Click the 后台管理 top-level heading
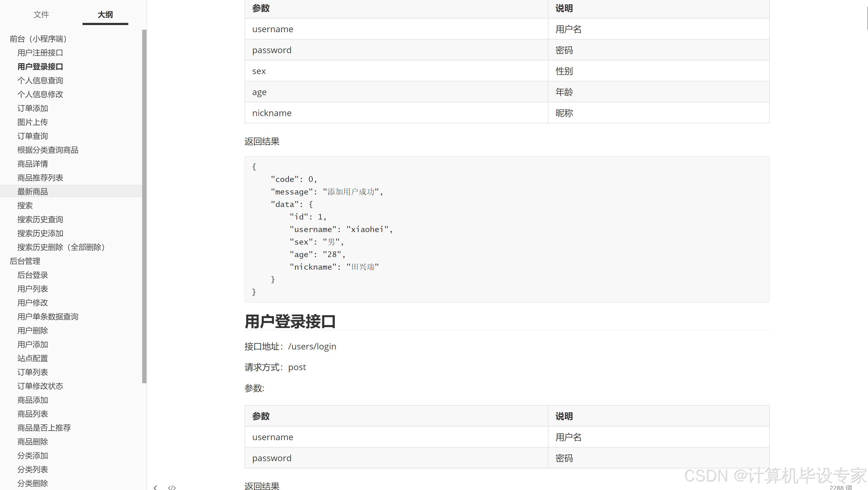This screenshot has height=490, width=868. coord(25,261)
